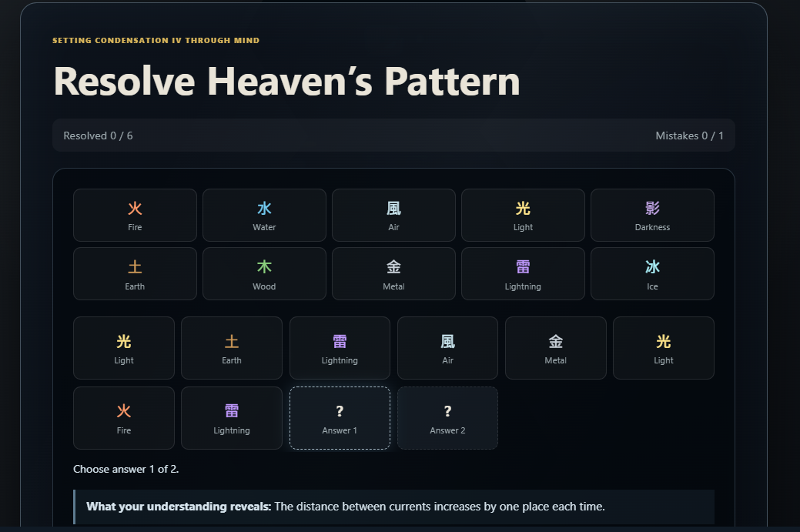Click the Metal tile in the sequence row
This screenshot has height=532, width=800.
click(x=556, y=348)
